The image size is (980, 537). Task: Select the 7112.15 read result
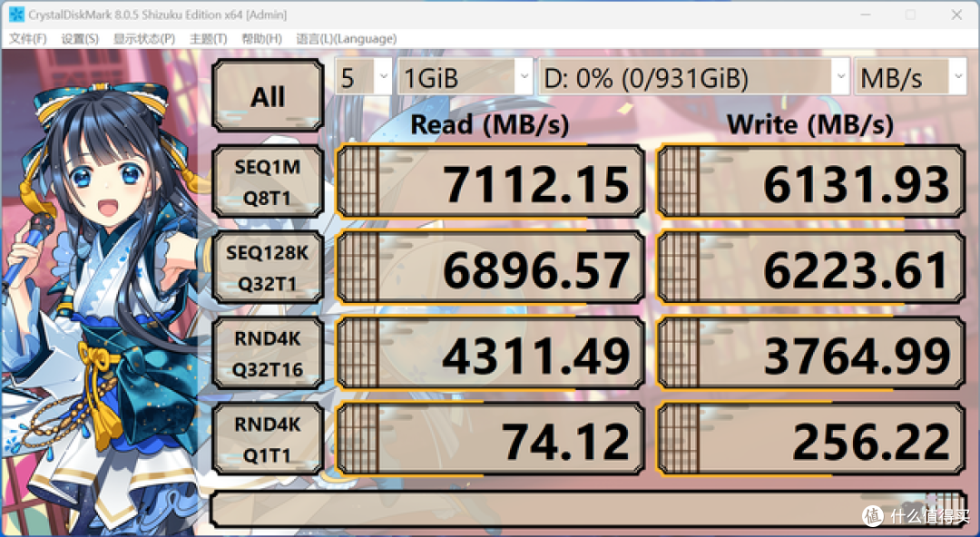[491, 181]
